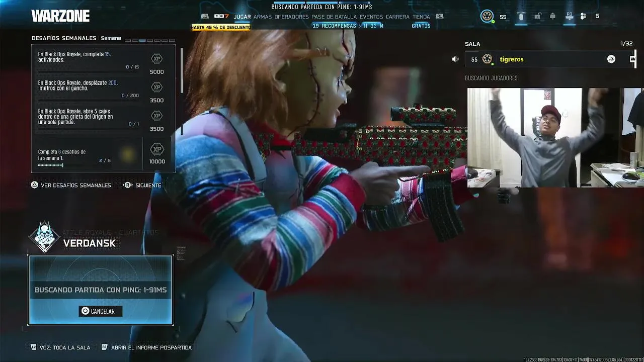Click the grappling hook challenge progress bar
The height and width of the screenshot is (362, 644).
(89, 101)
